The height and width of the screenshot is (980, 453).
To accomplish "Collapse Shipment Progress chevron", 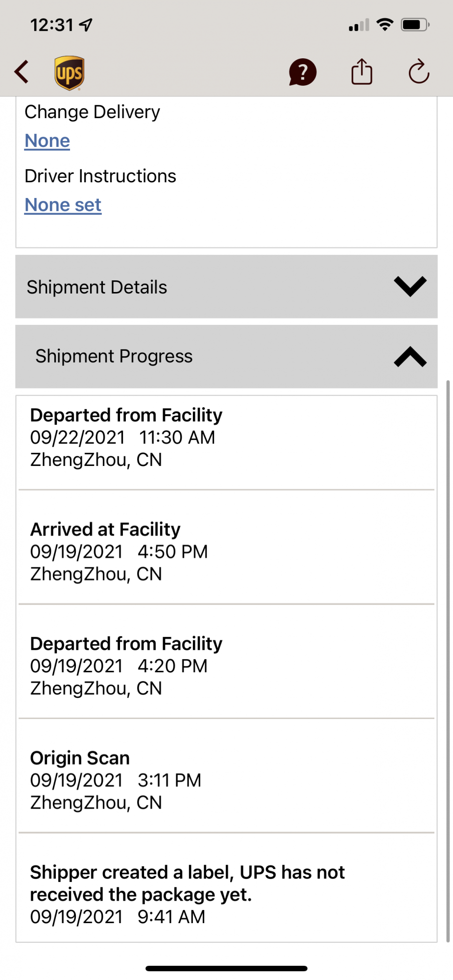I will click(x=410, y=357).
